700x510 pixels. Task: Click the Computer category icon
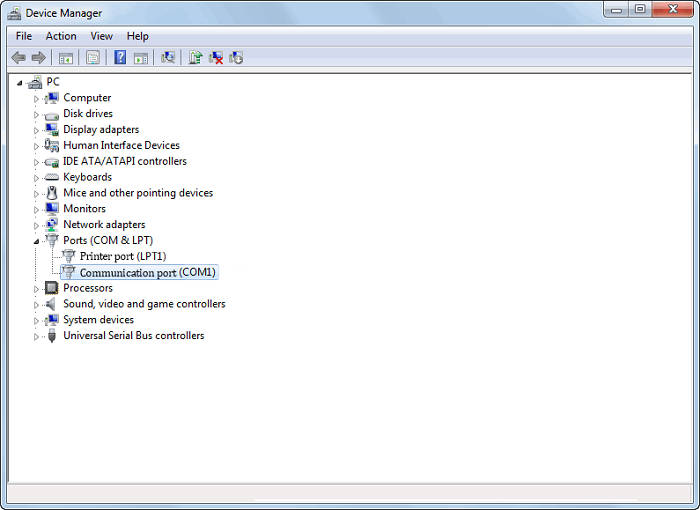(x=52, y=98)
